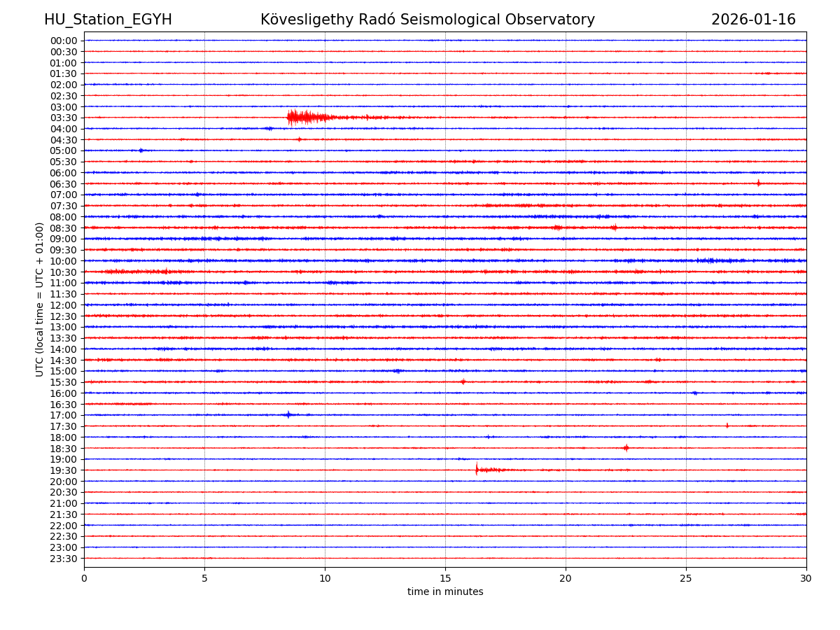Select the 12:00 row label

click(x=64, y=305)
